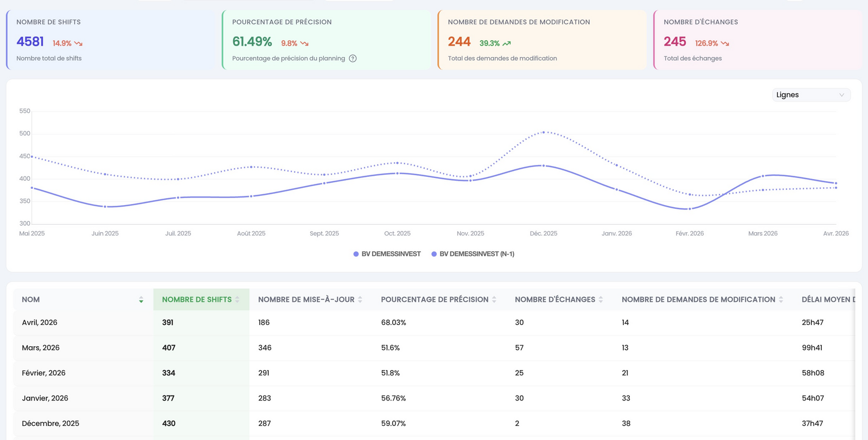Click the Févr. 2026 data point on solid line
This screenshot has height=440, width=868.
coord(690,209)
